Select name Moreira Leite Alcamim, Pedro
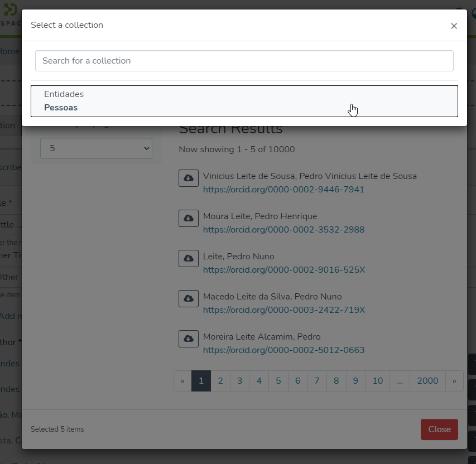The image size is (476, 464). [262, 337]
